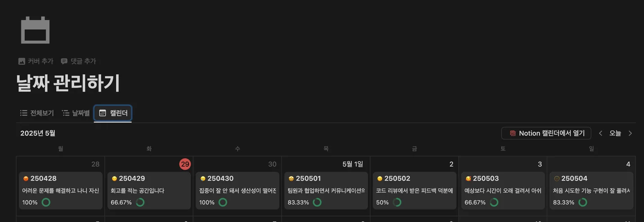Screen dimensions: 644x222
Task: Click the 댓글 추가 speech bubble icon
Action: (x=64, y=61)
